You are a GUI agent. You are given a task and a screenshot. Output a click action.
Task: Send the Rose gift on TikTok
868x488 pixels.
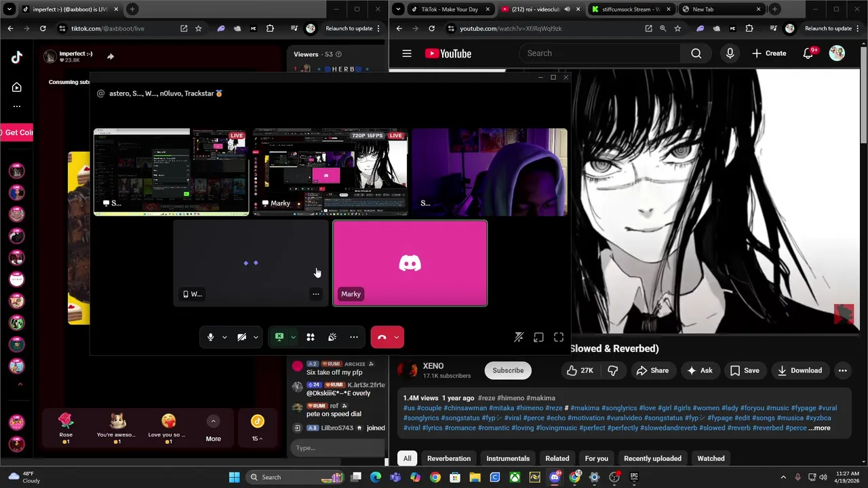(x=66, y=429)
